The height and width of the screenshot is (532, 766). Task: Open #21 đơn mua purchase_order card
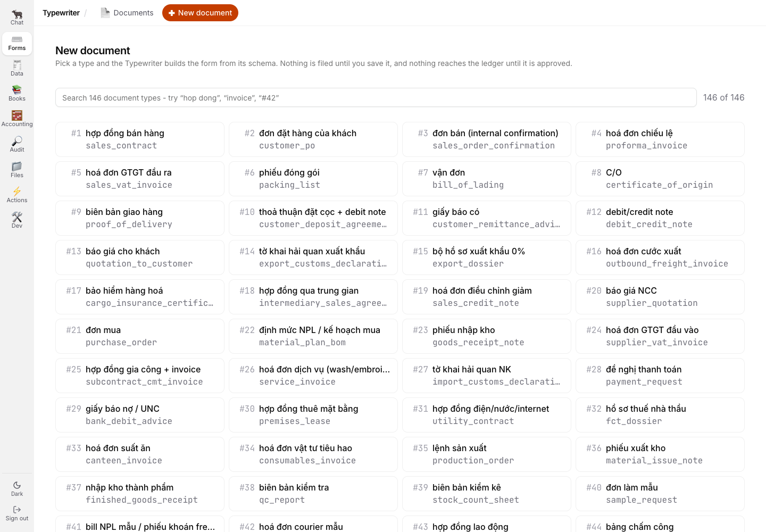tap(140, 336)
